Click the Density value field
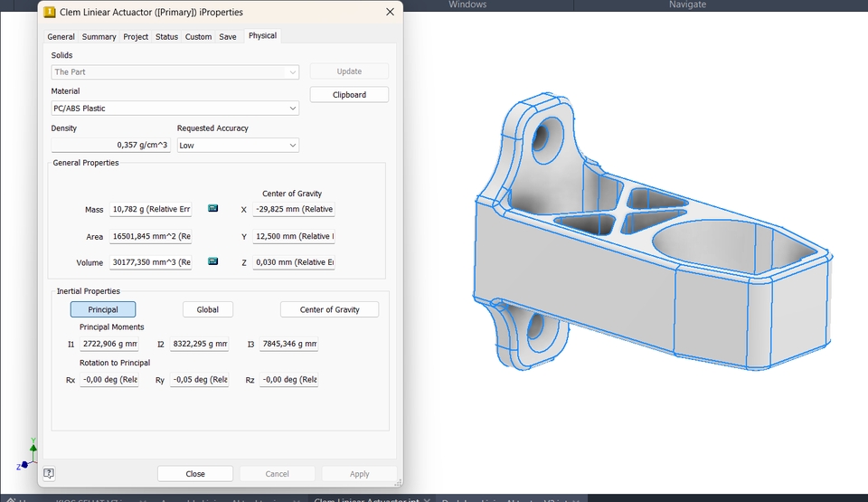 pyautogui.click(x=110, y=145)
